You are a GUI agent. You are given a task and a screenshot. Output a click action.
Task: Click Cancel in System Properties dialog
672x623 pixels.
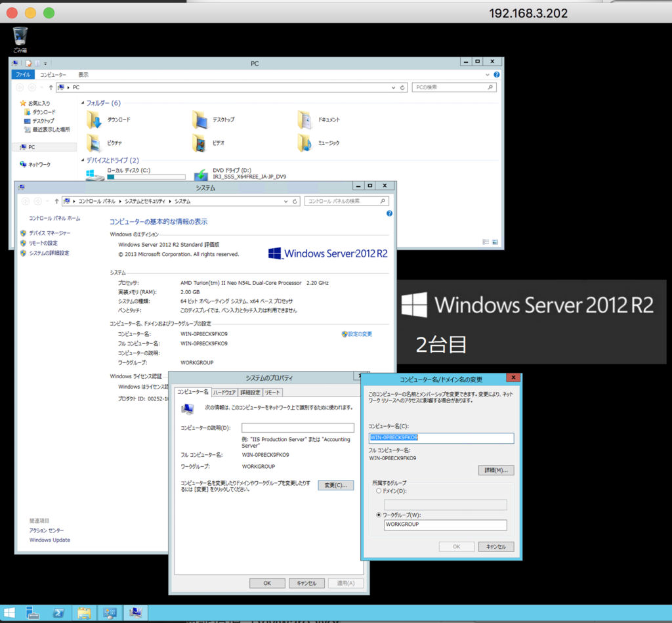306,583
